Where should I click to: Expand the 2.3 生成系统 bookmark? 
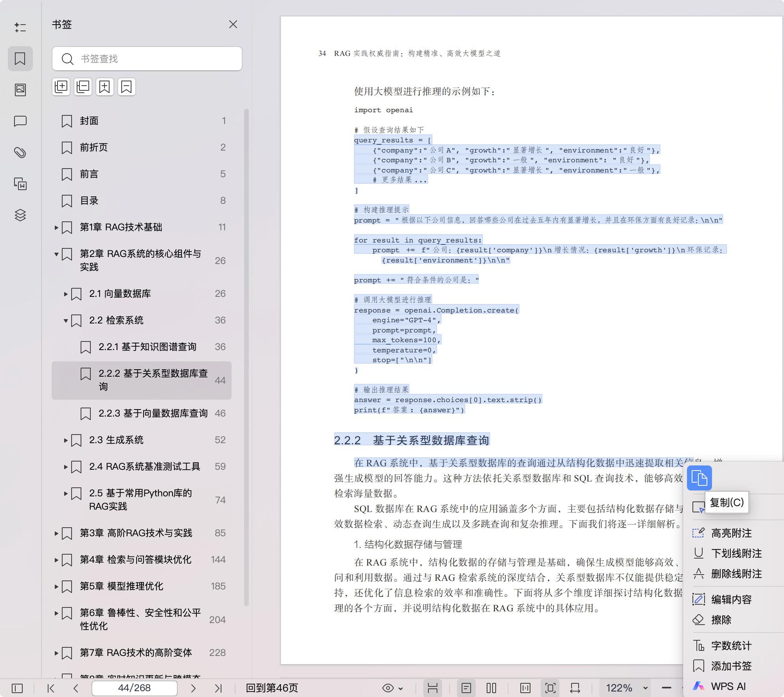[x=65, y=440]
